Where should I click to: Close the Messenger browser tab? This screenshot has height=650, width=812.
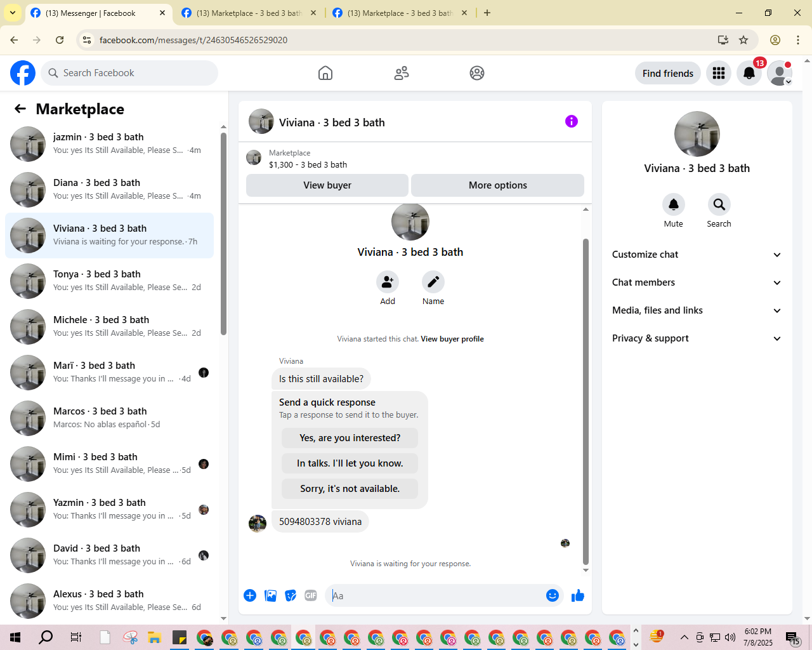click(x=162, y=13)
